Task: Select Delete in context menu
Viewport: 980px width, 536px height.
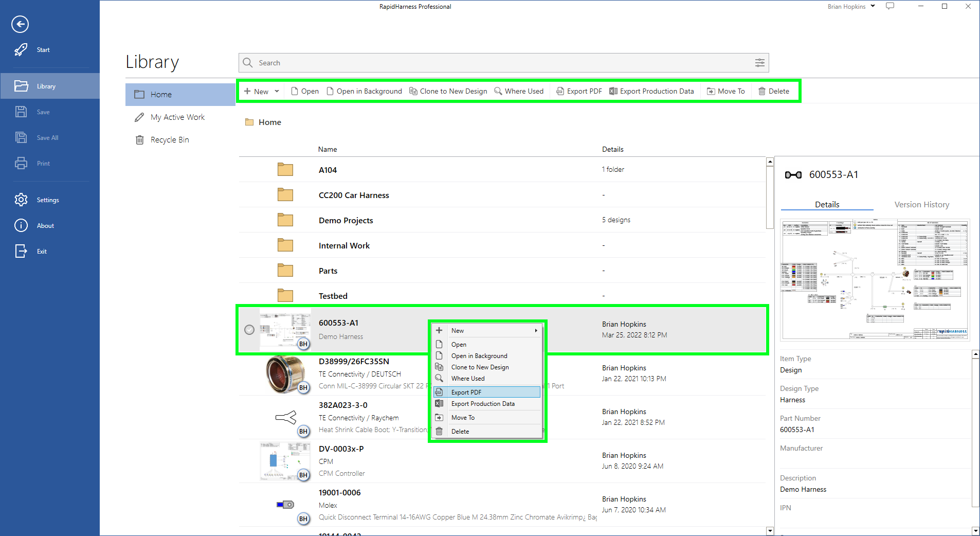Action: (x=487, y=431)
